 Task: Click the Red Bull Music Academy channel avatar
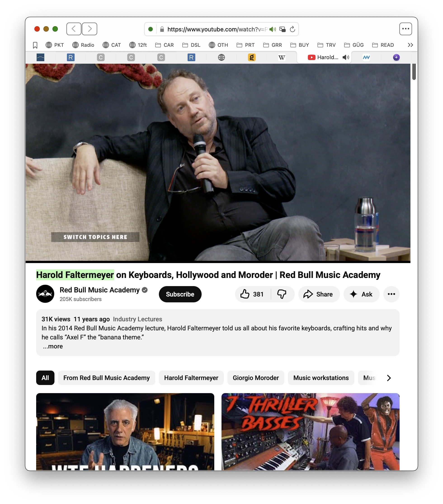45,294
